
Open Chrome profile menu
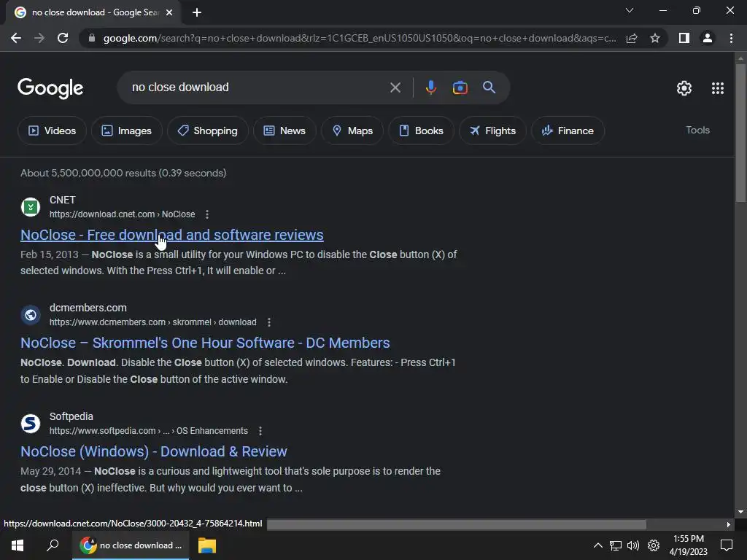pyautogui.click(x=708, y=38)
